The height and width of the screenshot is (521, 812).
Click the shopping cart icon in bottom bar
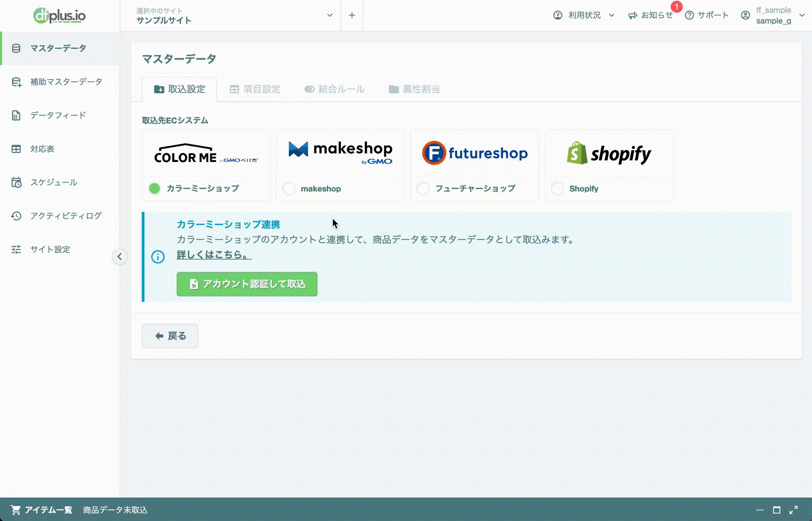(x=16, y=510)
